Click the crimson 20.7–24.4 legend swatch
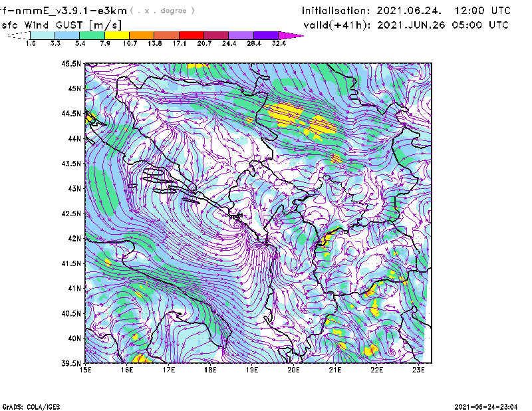This screenshot has width=532, height=411. [x=216, y=35]
